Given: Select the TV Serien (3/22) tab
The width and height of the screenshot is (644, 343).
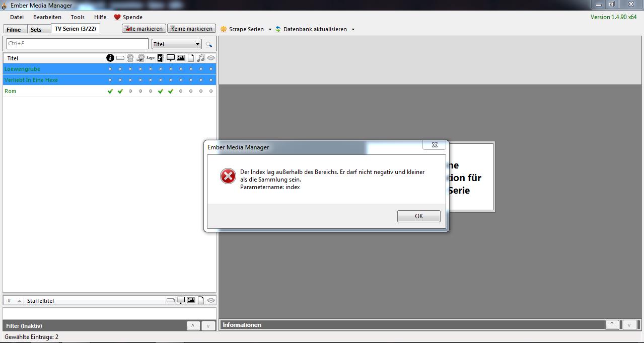Looking at the screenshot, I should pos(76,29).
